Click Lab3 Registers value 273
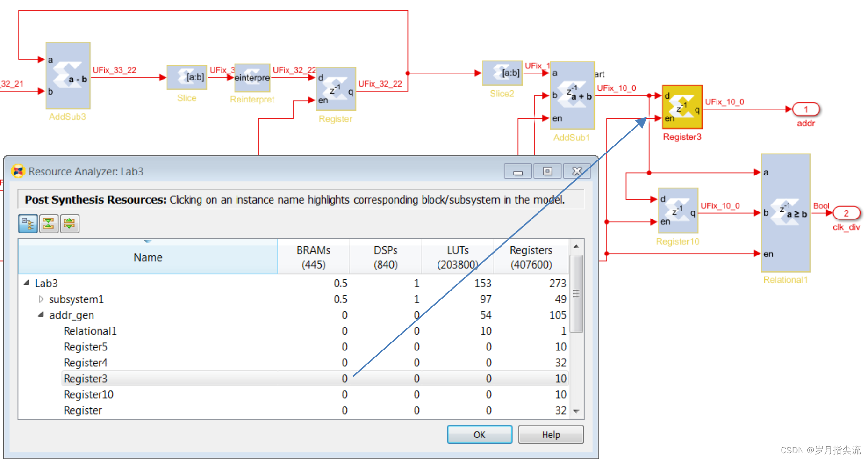This screenshot has width=868, height=459. (558, 283)
